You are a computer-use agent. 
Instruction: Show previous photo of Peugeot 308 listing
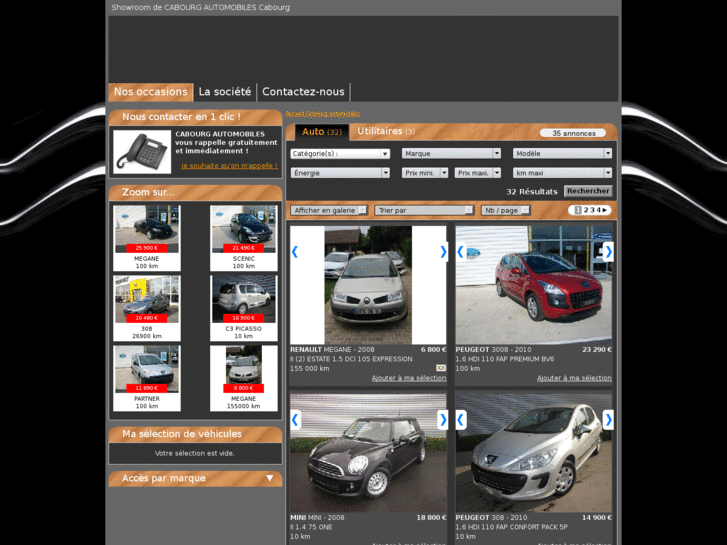point(460,420)
